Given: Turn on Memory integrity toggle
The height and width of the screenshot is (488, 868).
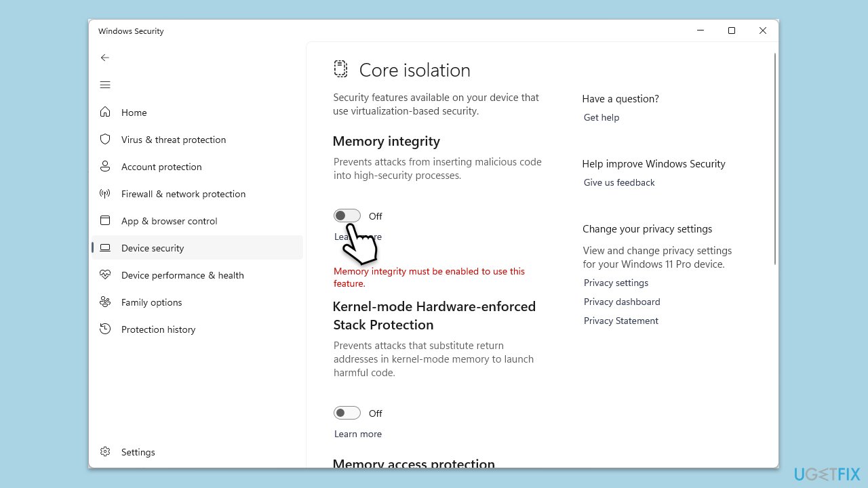Looking at the screenshot, I should [347, 216].
